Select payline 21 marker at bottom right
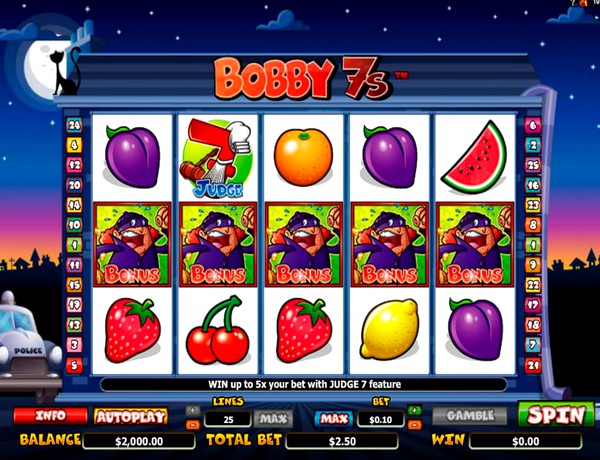Viewport: 600px width, 460px height. (x=533, y=365)
